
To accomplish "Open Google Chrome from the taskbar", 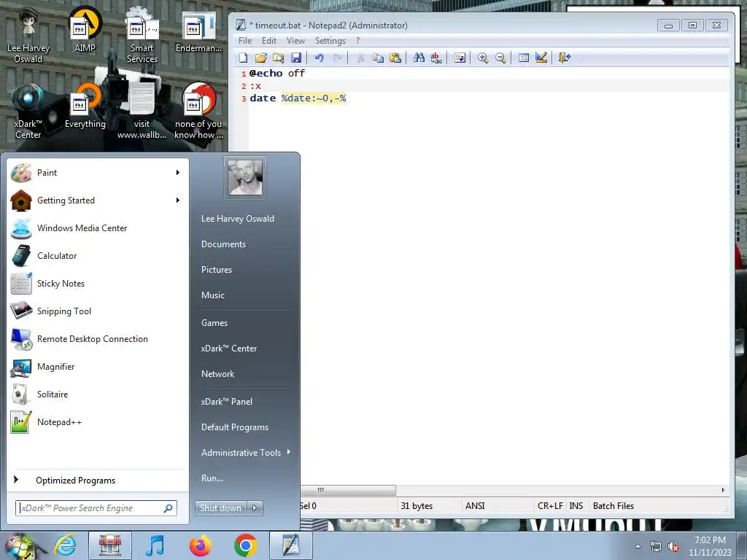I will [245, 545].
